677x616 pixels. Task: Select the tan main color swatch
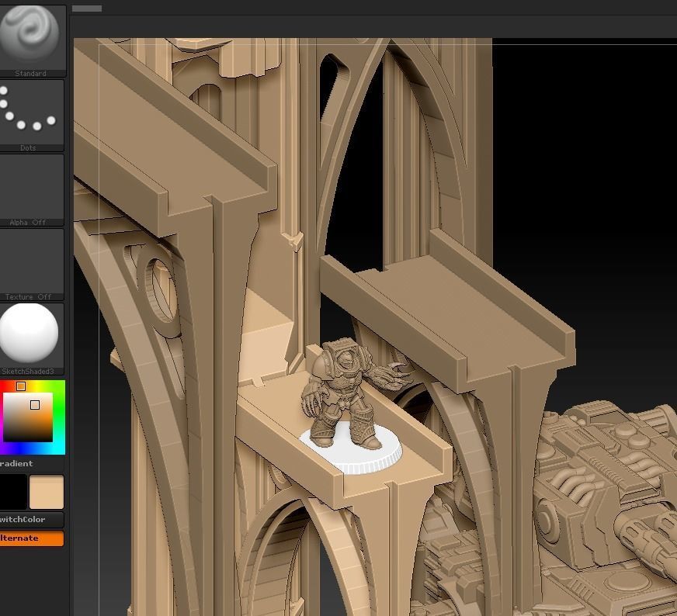(47, 492)
